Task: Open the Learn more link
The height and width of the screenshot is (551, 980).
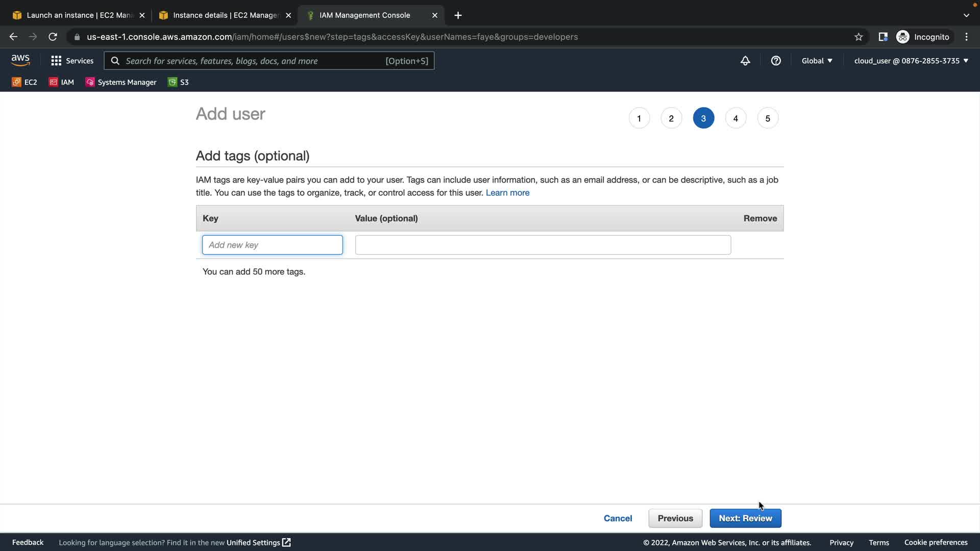Action: (507, 193)
